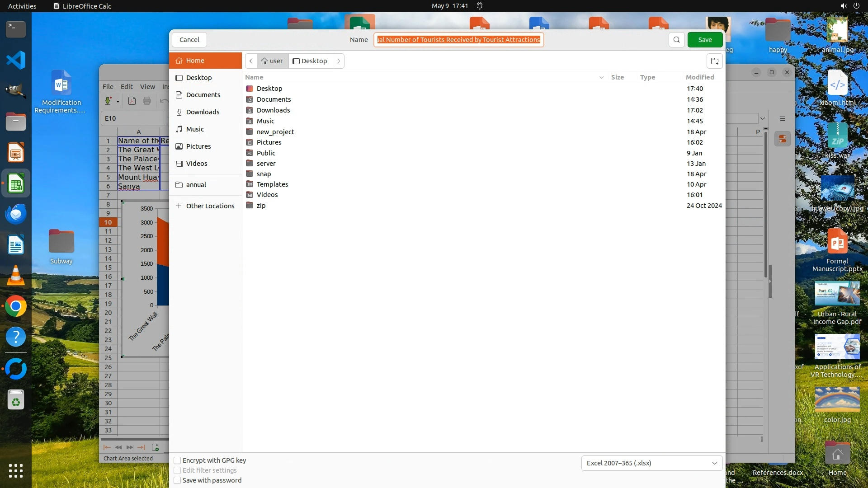Screen dimensions: 868x488
Task: Expand Other Locations in the sidebar
Action: pos(210,206)
